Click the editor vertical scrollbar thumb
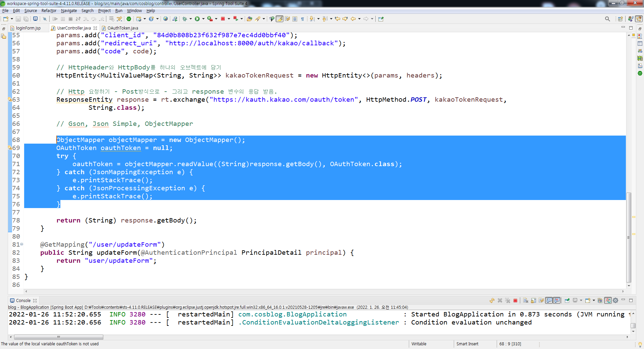The width and height of the screenshot is (644, 349). pos(629,238)
